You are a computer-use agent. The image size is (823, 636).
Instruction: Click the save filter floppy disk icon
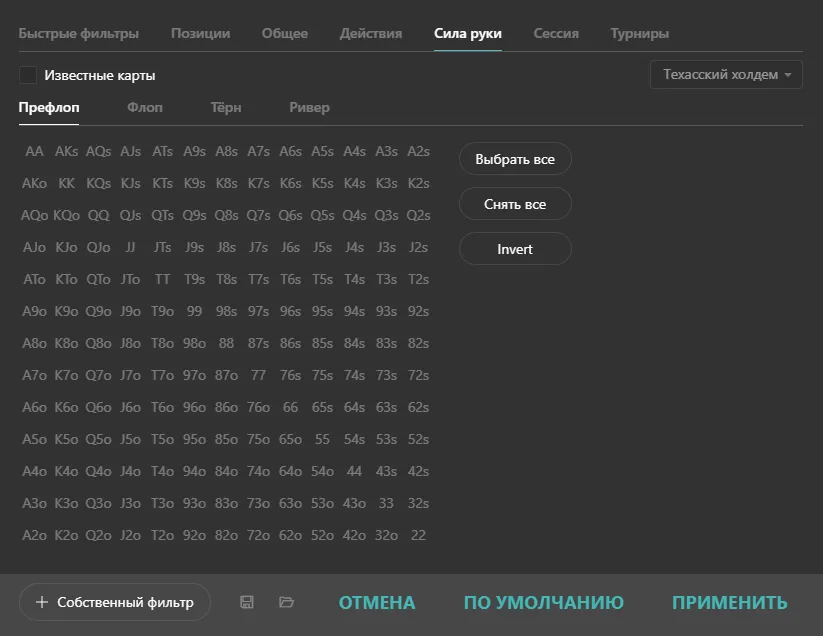click(247, 602)
